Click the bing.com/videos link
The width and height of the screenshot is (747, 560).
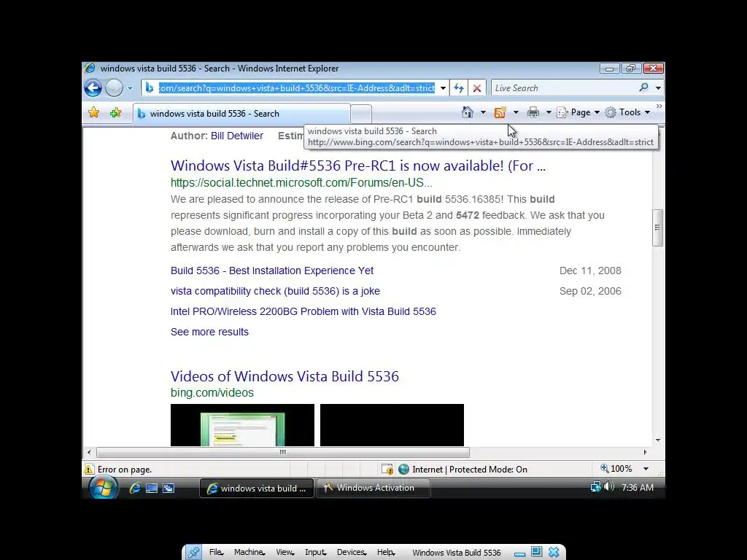pyautogui.click(x=212, y=393)
